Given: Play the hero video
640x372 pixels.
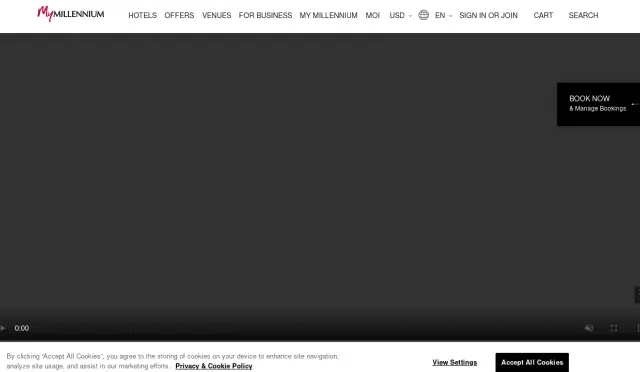Looking at the screenshot, I should coord(3,328).
